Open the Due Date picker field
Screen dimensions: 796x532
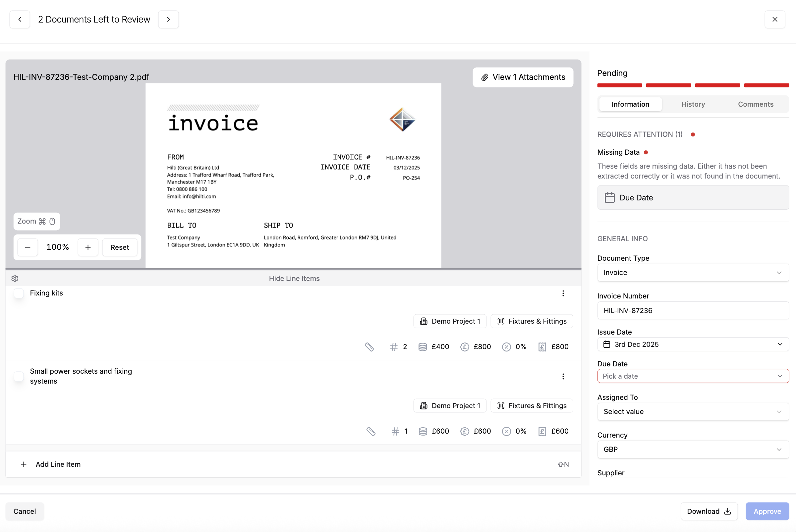(693, 376)
